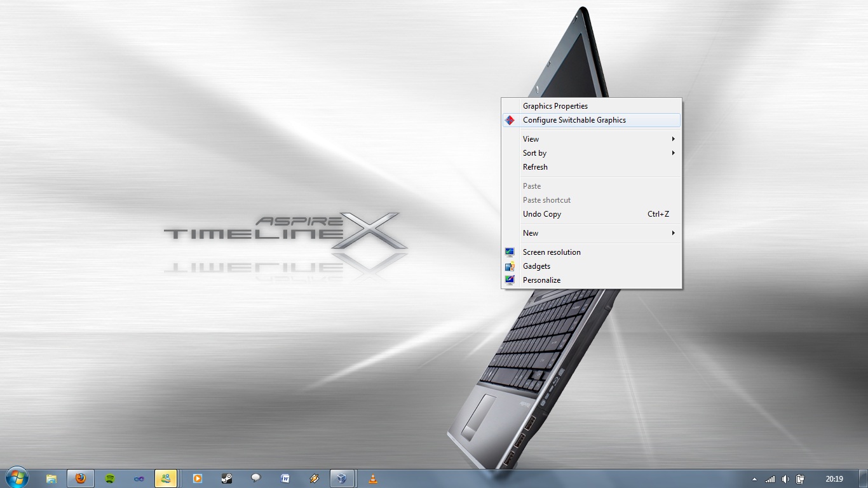Choose Refresh from the context menu
This screenshot has width=868, height=488.
tap(591, 167)
